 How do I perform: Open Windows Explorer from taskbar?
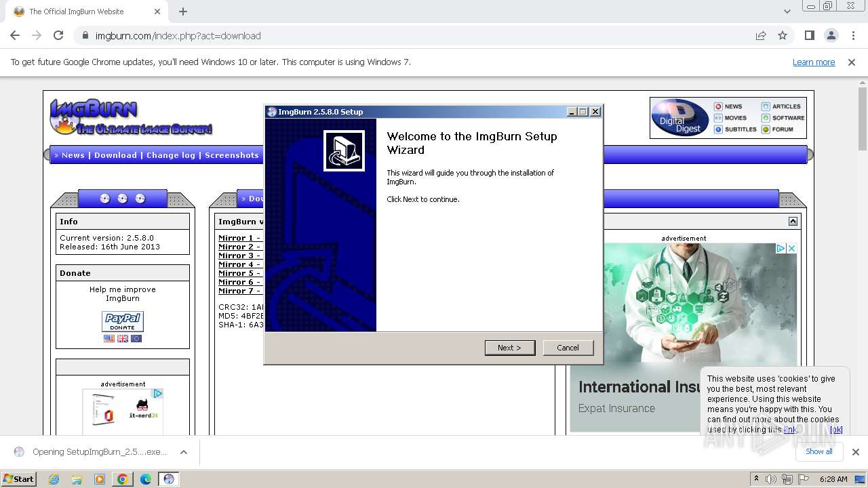click(x=77, y=479)
